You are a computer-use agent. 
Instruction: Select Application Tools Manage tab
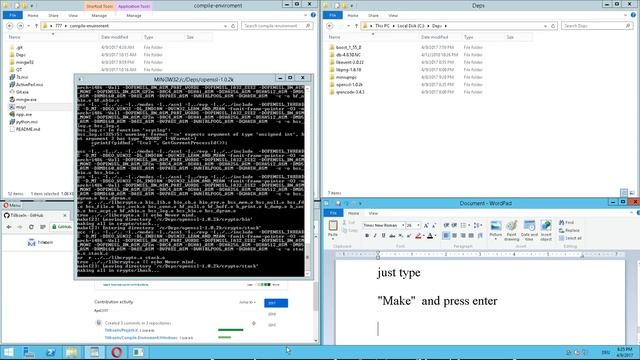click(x=134, y=16)
